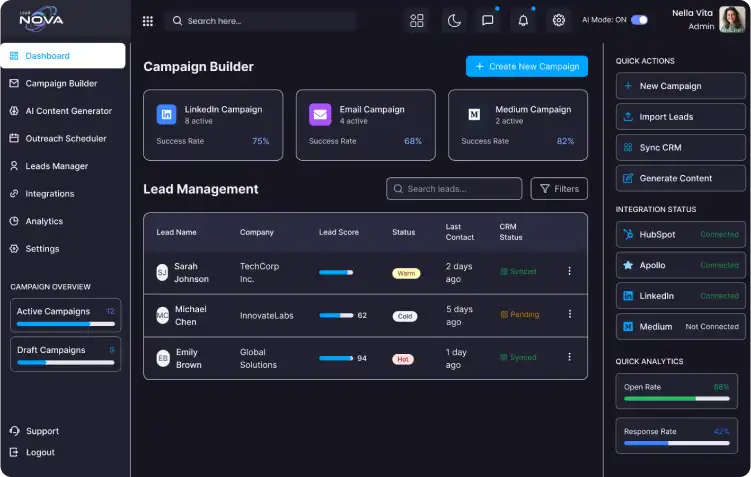Viewport: 751px width, 477px height.
Task: Open Apollo integration star icon
Action: point(628,265)
